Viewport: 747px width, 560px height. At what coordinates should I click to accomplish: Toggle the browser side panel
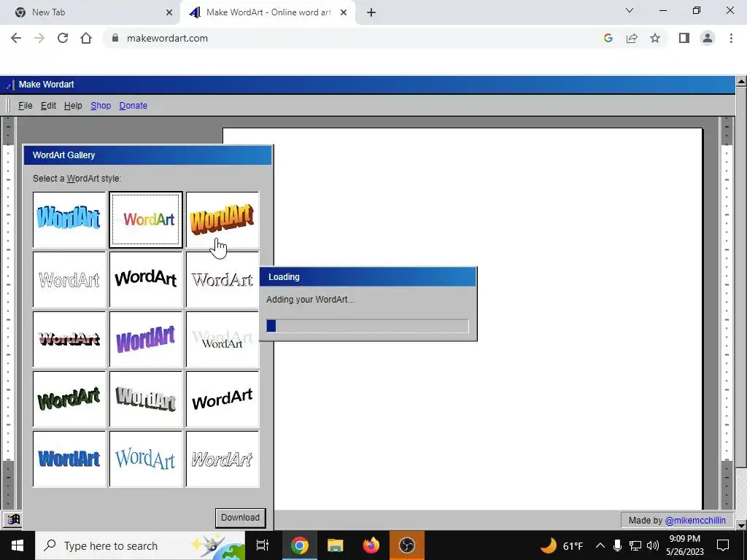[684, 38]
